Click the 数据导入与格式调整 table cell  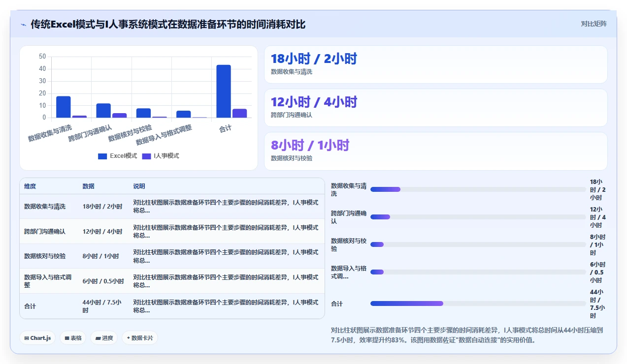(x=48, y=281)
